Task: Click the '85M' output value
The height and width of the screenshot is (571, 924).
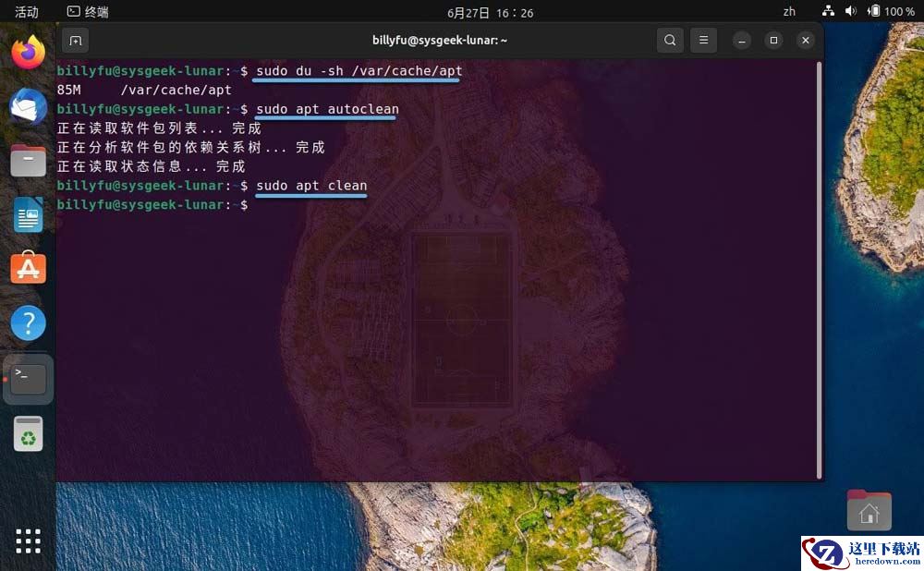Action: click(69, 91)
